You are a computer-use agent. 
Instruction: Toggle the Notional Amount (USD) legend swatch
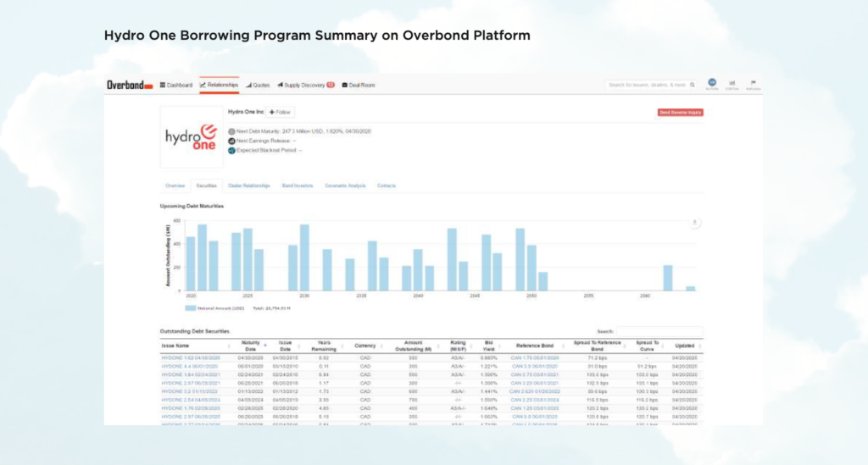click(191, 308)
